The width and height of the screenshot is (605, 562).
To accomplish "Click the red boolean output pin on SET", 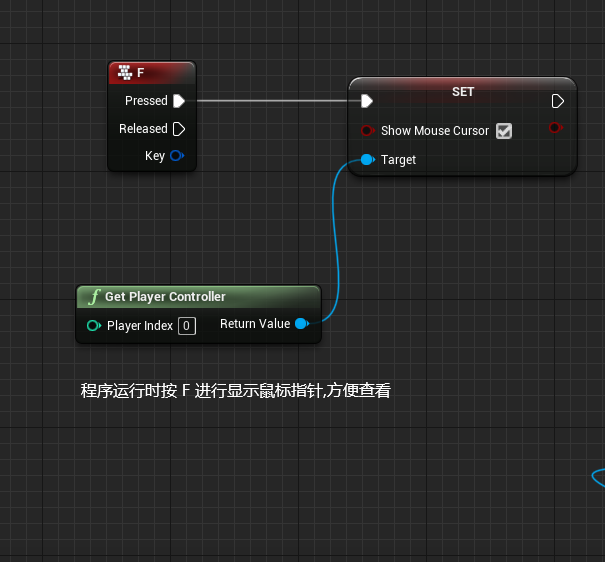I will click(556, 127).
